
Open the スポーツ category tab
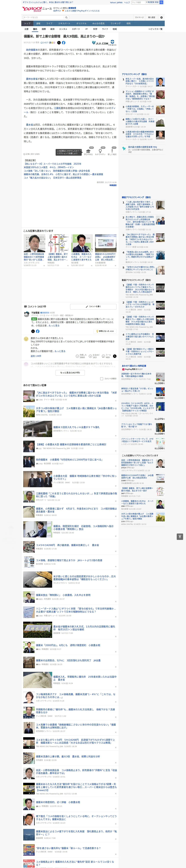click(x=76, y=29)
